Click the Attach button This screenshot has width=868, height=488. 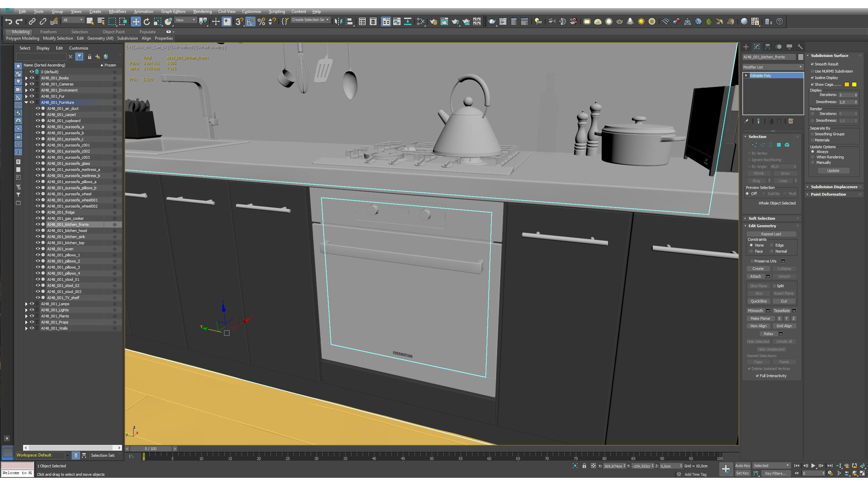(755, 276)
